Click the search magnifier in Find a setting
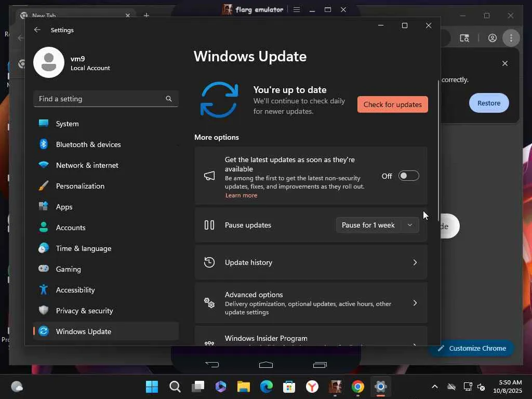 [169, 99]
